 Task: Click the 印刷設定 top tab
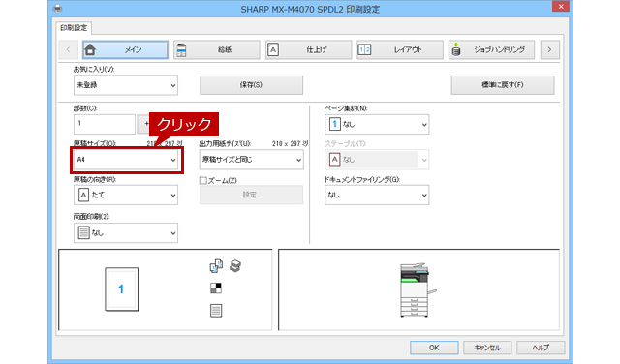[x=74, y=28]
